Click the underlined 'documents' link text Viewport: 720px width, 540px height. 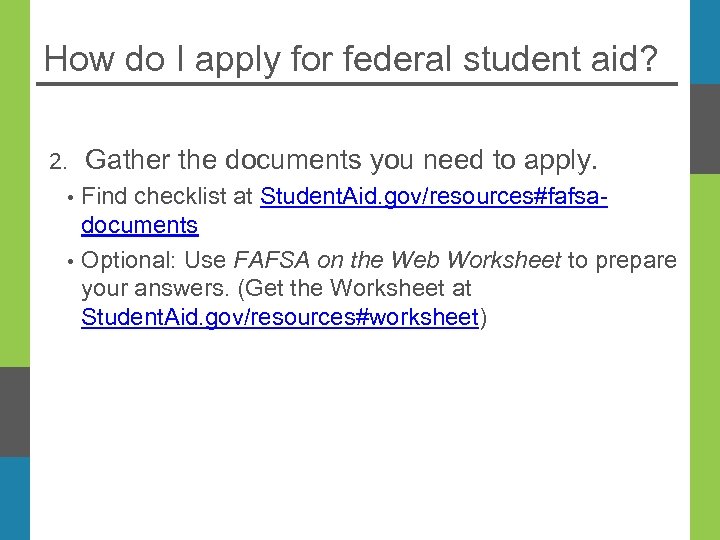click(139, 225)
